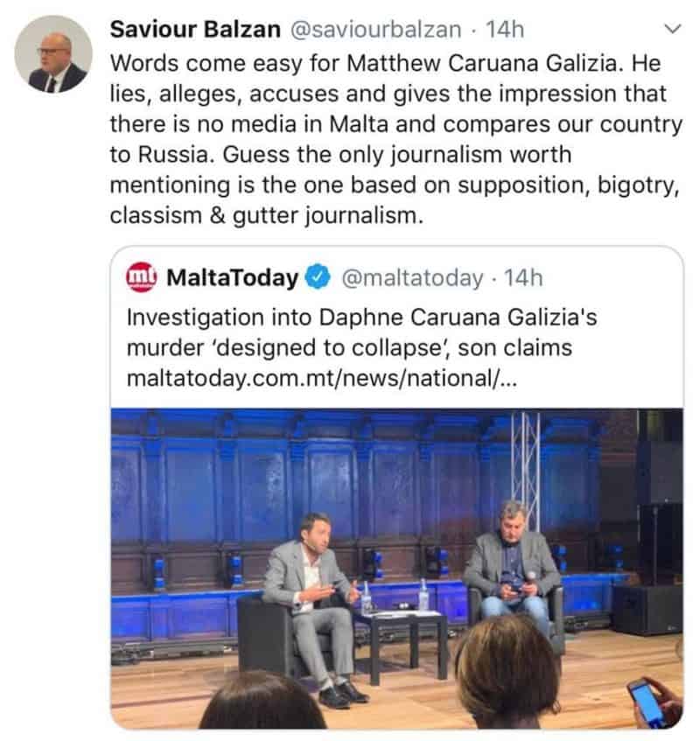
Task: Open the main tweet's 14h timestamp
Action: pyautogui.click(x=505, y=30)
